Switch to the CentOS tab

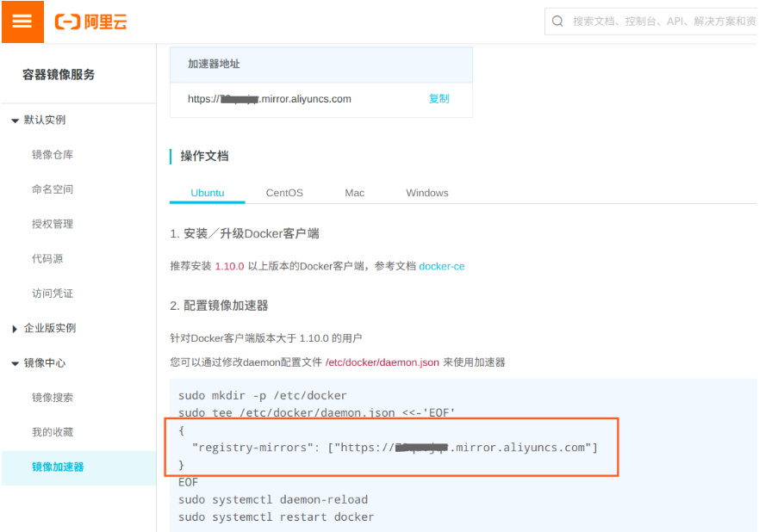click(284, 193)
